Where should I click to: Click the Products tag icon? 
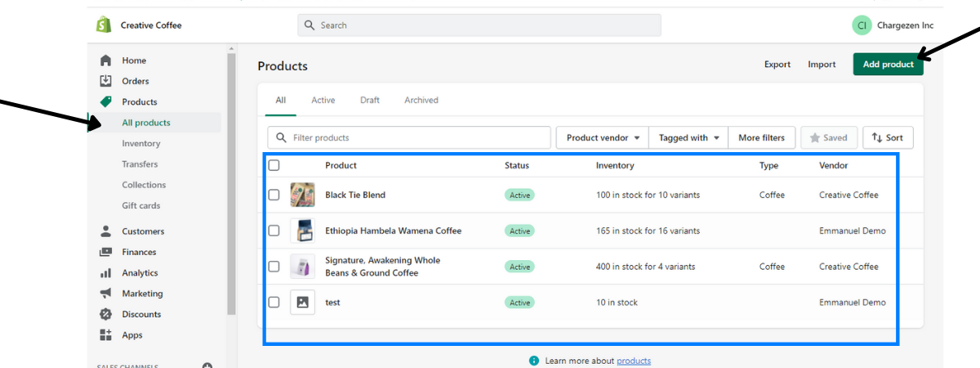(x=105, y=102)
